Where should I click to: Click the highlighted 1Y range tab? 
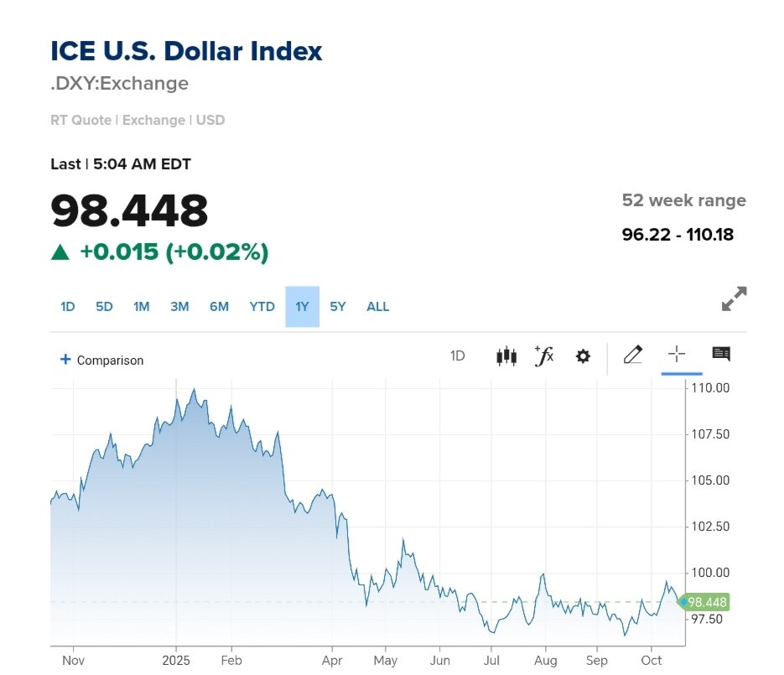click(302, 307)
